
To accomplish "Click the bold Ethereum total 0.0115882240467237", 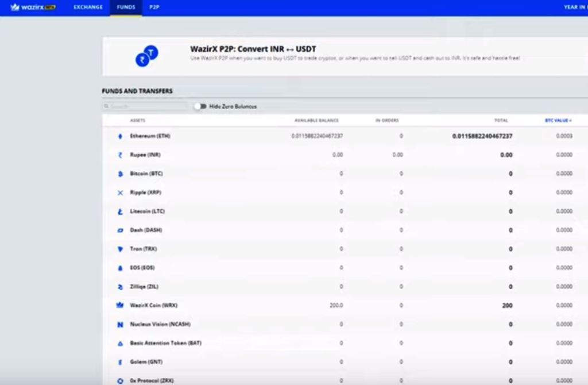I will [x=482, y=136].
